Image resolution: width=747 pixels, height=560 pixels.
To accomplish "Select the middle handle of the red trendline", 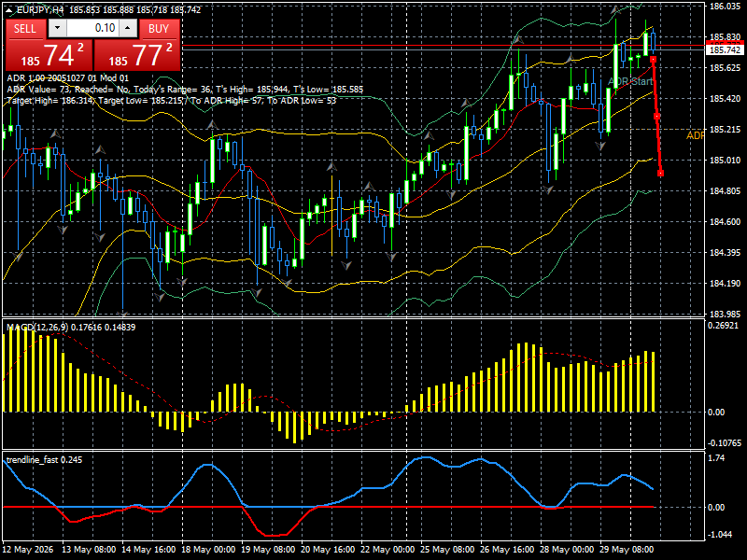I will tap(657, 116).
